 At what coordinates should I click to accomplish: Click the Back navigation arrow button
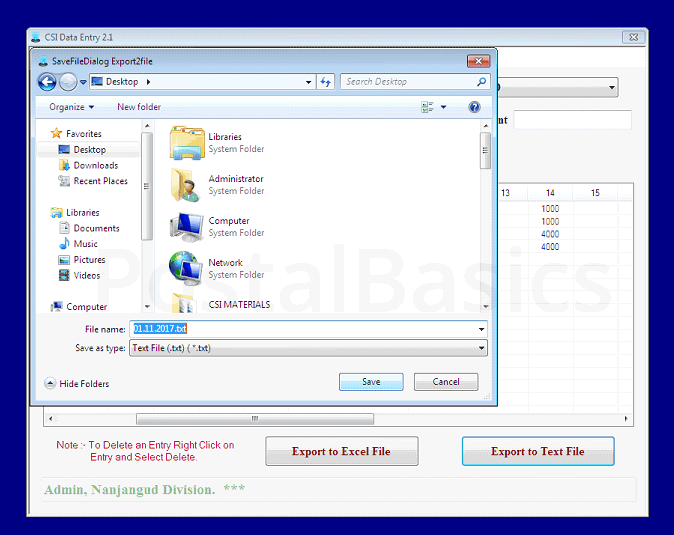tap(47, 82)
